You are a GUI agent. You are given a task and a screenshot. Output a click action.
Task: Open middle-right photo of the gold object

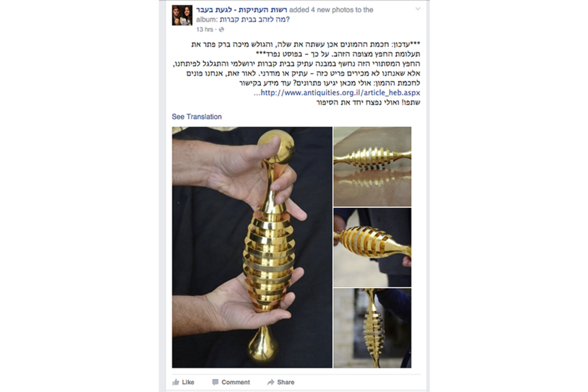372,247
